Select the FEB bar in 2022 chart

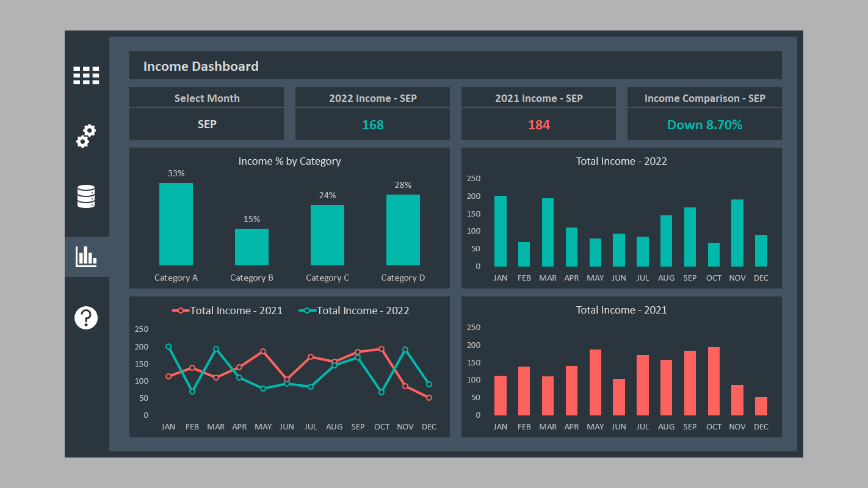524,254
